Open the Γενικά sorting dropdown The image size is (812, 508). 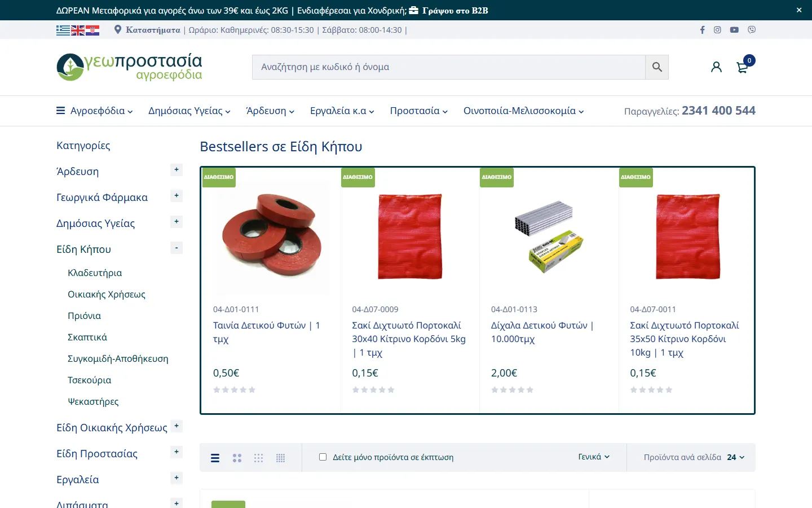(594, 457)
